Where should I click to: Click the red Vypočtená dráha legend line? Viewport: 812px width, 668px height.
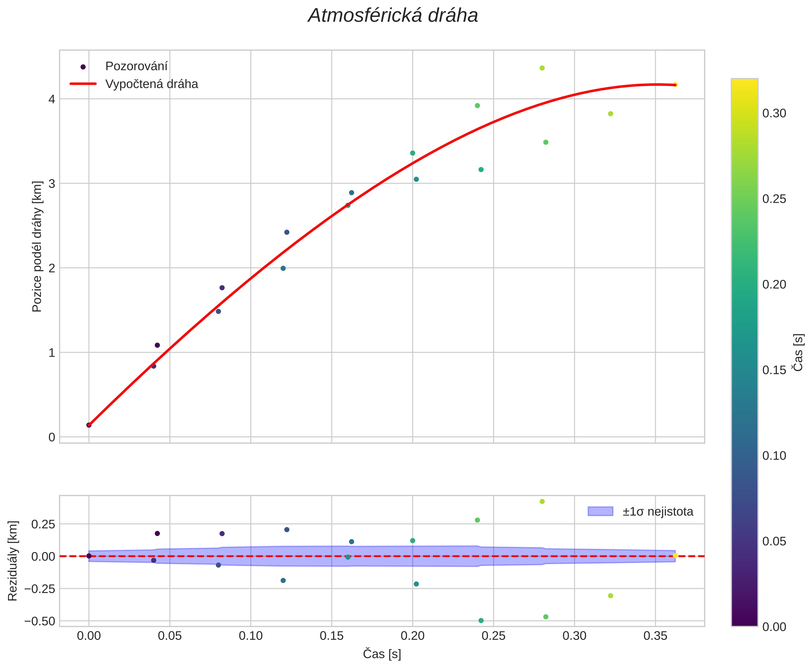(x=83, y=84)
